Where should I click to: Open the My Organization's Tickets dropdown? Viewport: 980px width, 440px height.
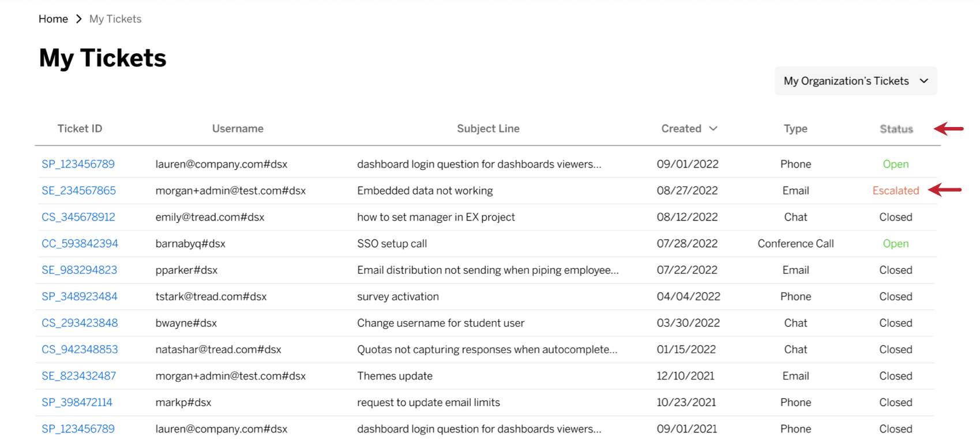[855, 81]
